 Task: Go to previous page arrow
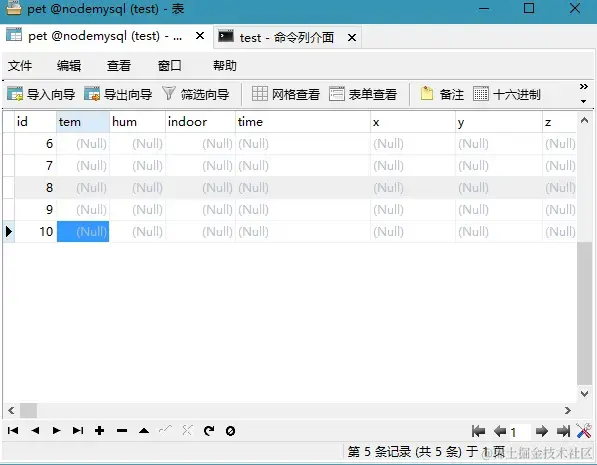(500, 431)
